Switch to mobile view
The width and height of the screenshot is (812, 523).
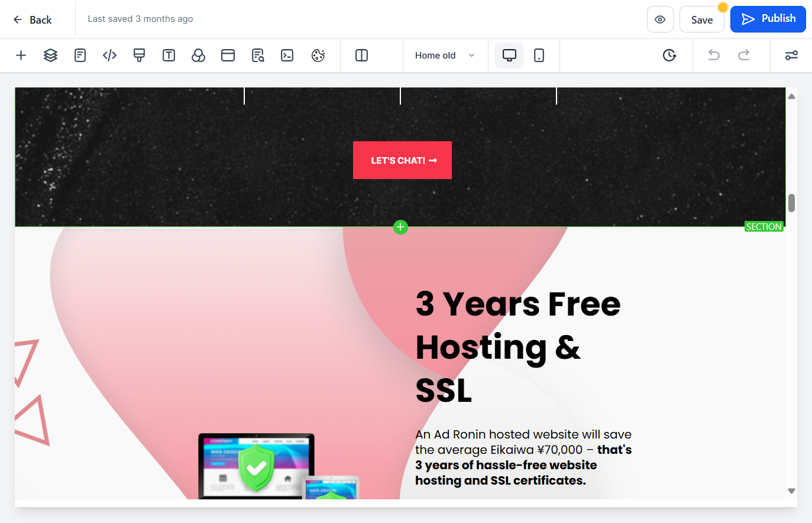(x=539, y=56)
